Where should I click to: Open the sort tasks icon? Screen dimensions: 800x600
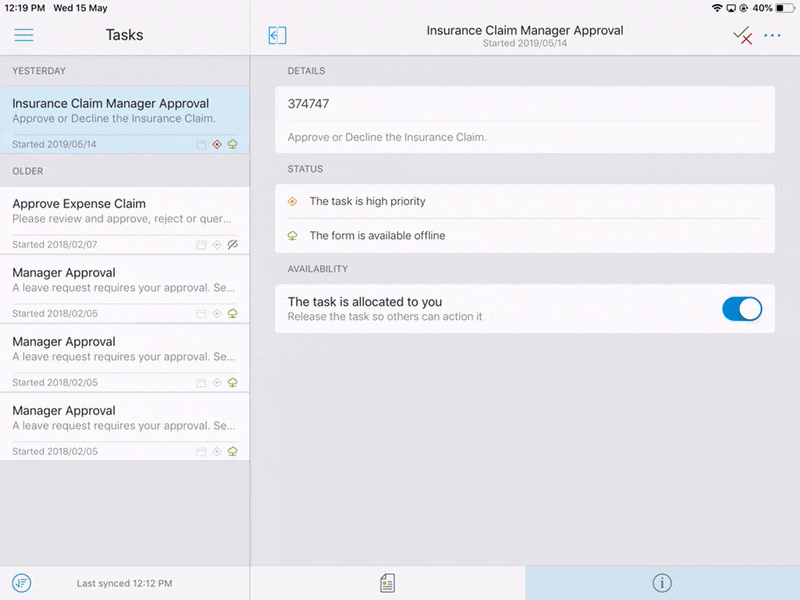tap(21, 583)
